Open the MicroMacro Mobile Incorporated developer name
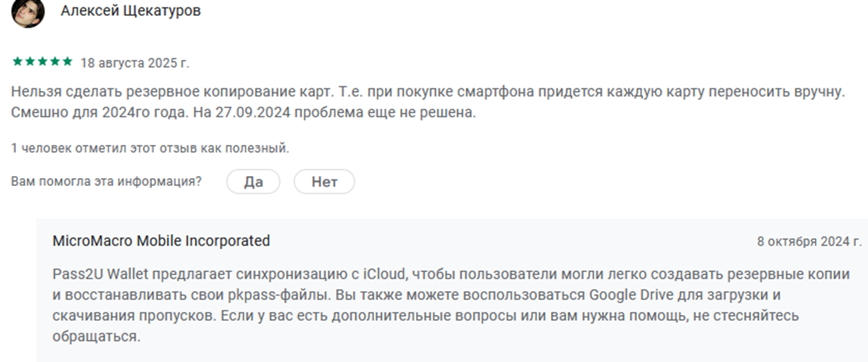Image resolution: width=868 pixels, height=362 pixels. click(161, 240)
